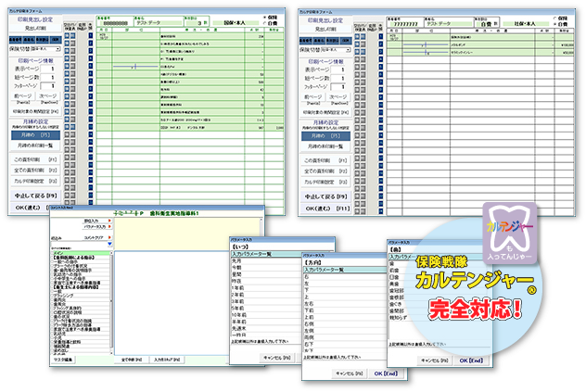Click blue row marker 3 in right window
586x392 pixels.
(380, 52)
